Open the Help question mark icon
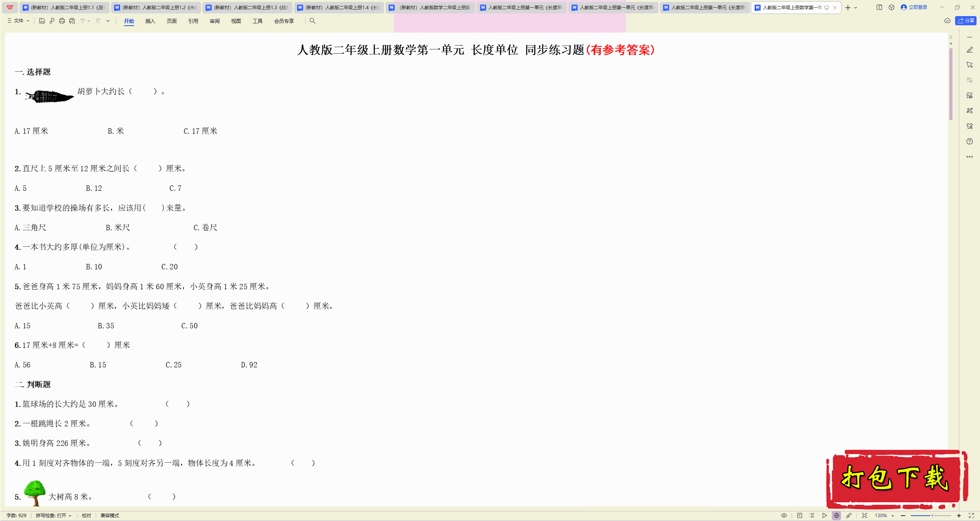The height and width of the screenshot is (521, 980). (x=970, y=141)
